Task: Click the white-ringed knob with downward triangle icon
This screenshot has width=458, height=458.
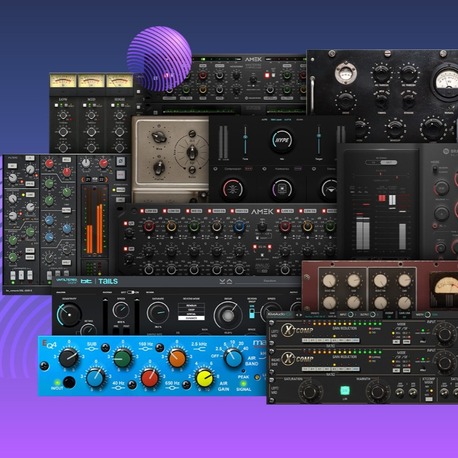Action: [x=329, y=189]
